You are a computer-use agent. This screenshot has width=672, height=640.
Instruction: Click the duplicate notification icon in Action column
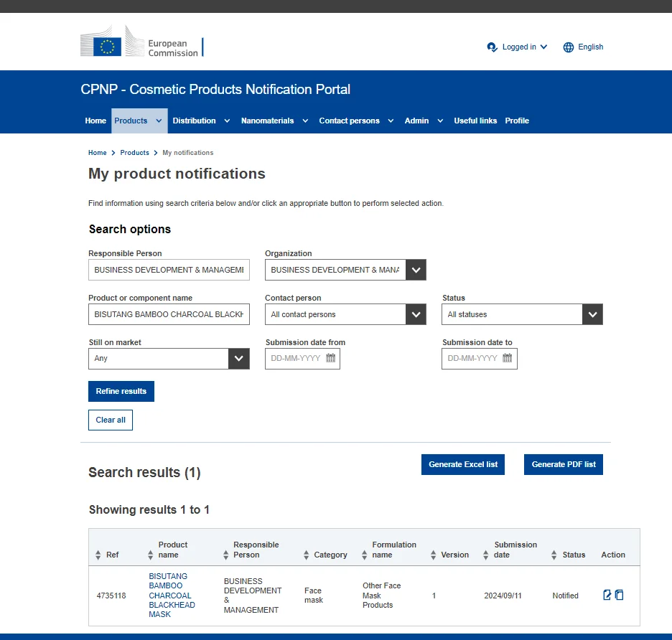click(620, 595)
